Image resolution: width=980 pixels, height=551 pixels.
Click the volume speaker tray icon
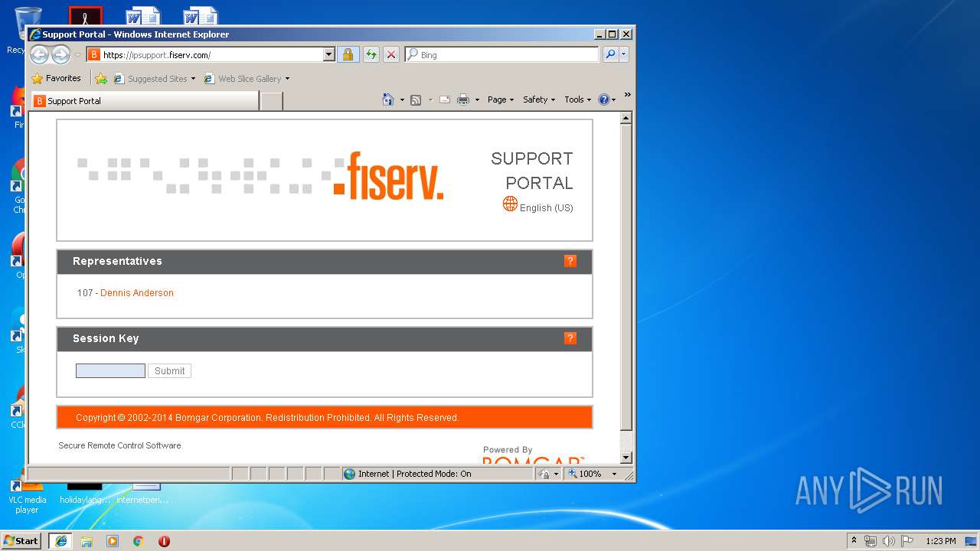coord(889,541)
